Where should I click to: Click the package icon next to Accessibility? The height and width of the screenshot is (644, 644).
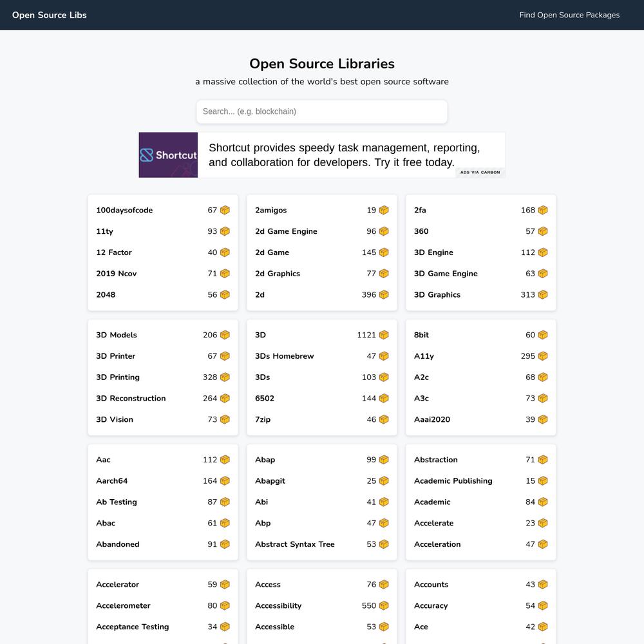pos(384,606)
